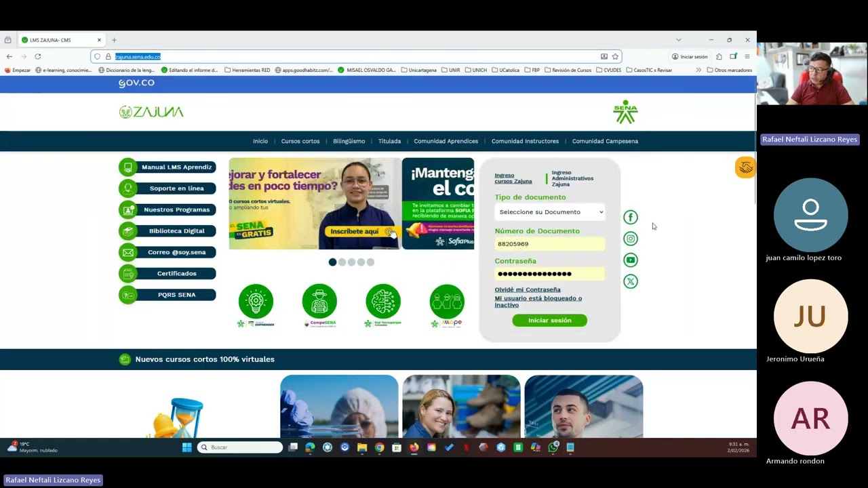This screenshot has height=488, width=868.
Task: Click Mi usuario está bloqueado o inactivo
Action: point(538,302)
